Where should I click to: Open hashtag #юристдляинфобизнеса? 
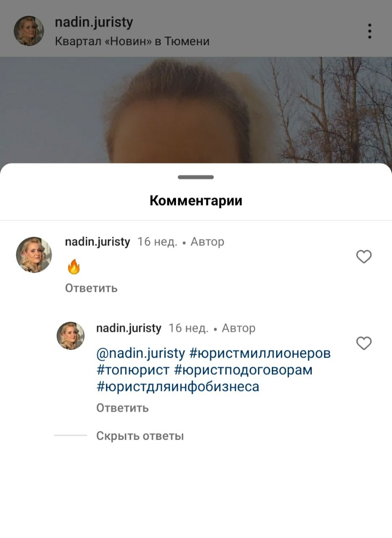click(178, 386)
